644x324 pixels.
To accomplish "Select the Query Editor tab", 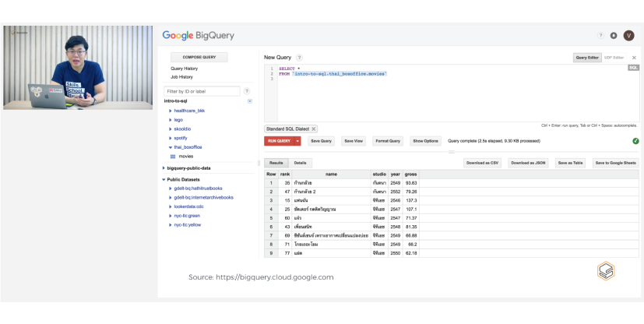I will [x=587, y=58].
